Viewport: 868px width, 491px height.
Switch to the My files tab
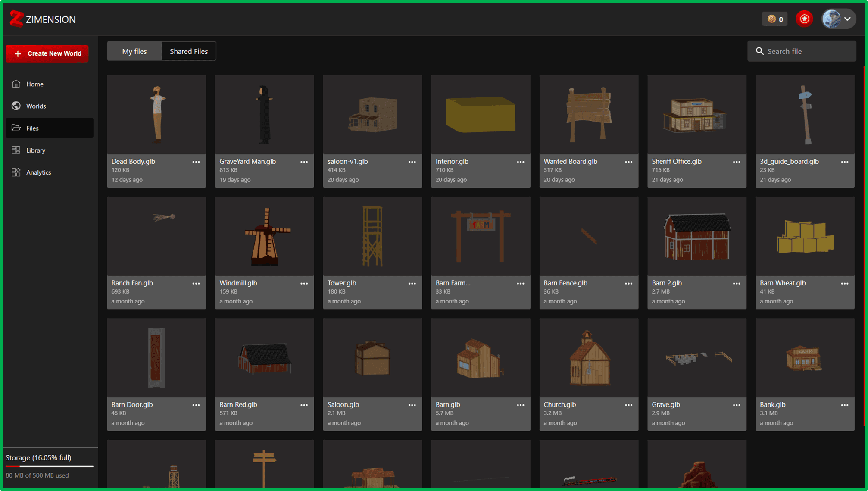[x=134, y=51]
